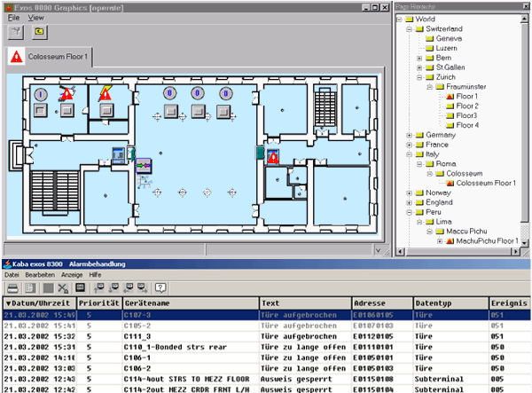Screen dimensions: 532x393
Task: Select the alarm row C111_3
Action: coord(266,336)
